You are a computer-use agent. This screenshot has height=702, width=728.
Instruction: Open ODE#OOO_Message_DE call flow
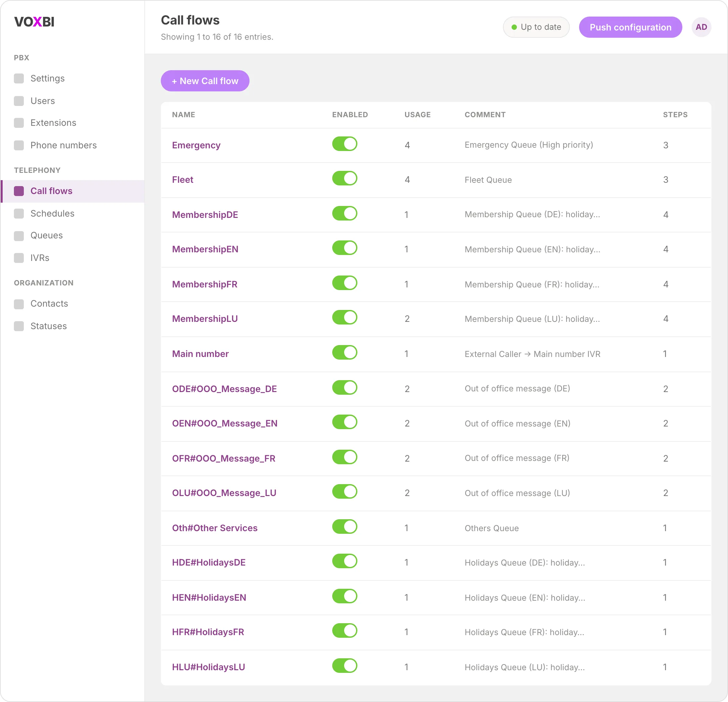click(224, 389)
